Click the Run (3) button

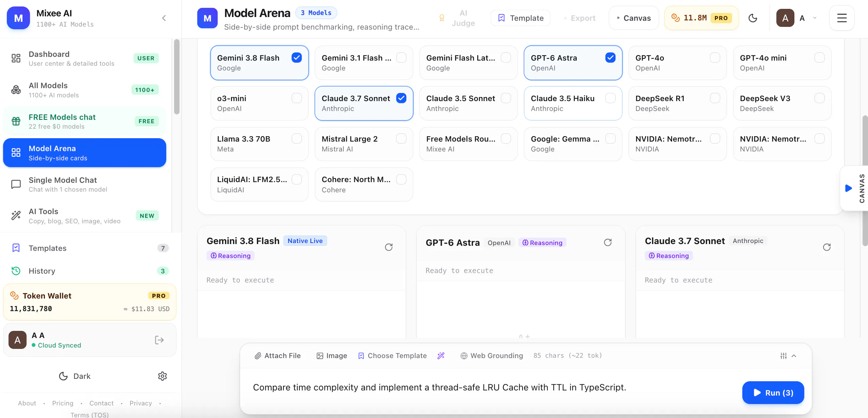tap(773, 392)
